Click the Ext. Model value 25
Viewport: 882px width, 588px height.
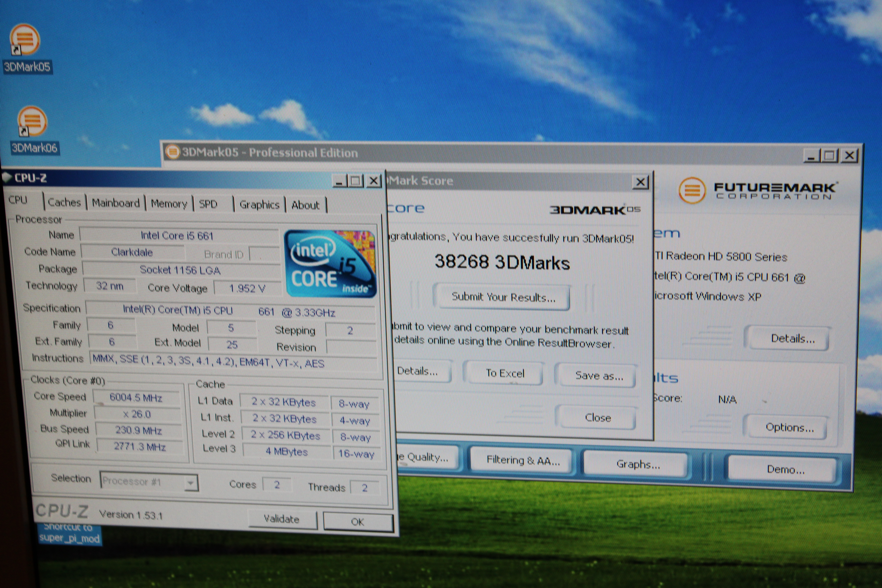(232, 345)
